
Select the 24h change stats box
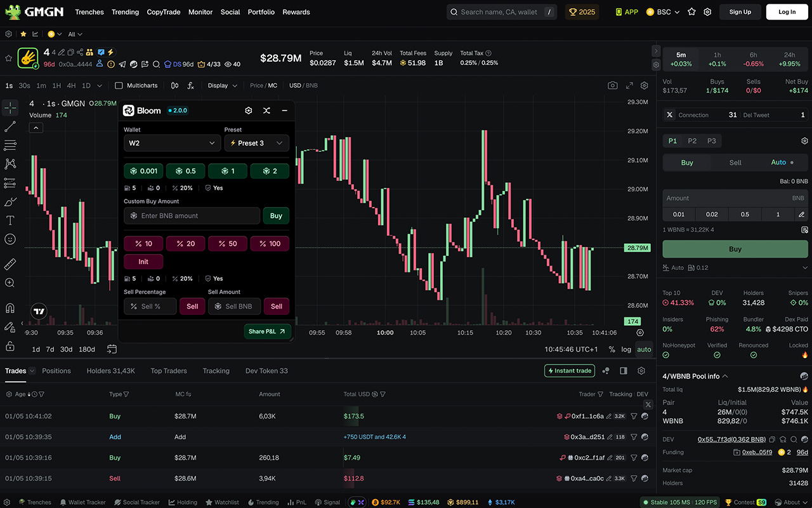click(790, 59)
